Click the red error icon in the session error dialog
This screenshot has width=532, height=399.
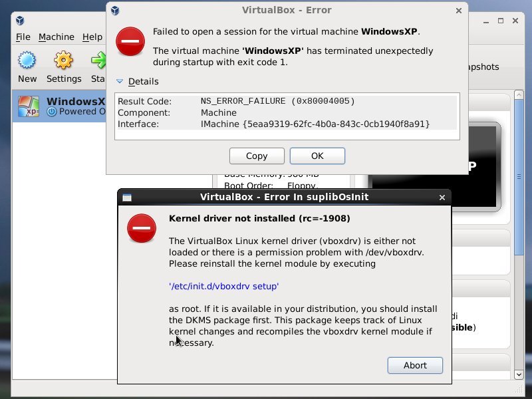click(130, 41)
